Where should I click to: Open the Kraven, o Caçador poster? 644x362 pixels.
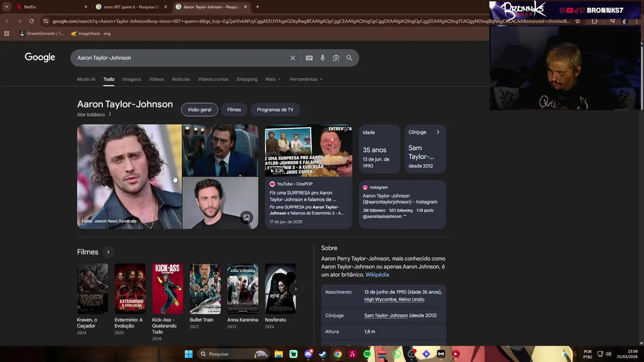click(x=93, y=289)
